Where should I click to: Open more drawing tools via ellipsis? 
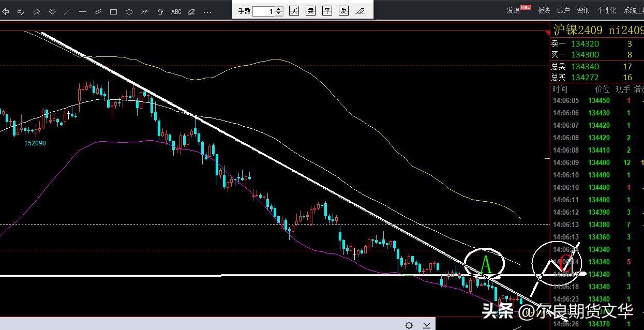pos(207,11)
